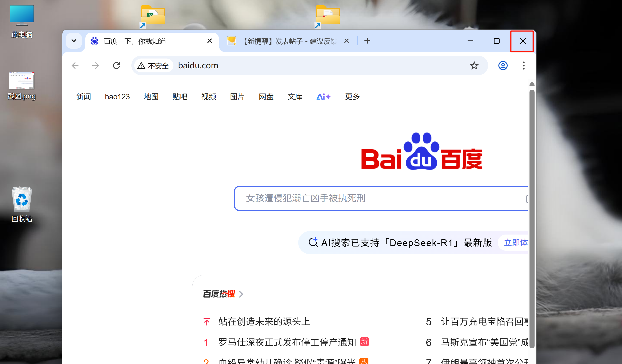622x364 pixels.
Task: Open 让百万充电宝陷召回 headline
Action: pos(484,322)
